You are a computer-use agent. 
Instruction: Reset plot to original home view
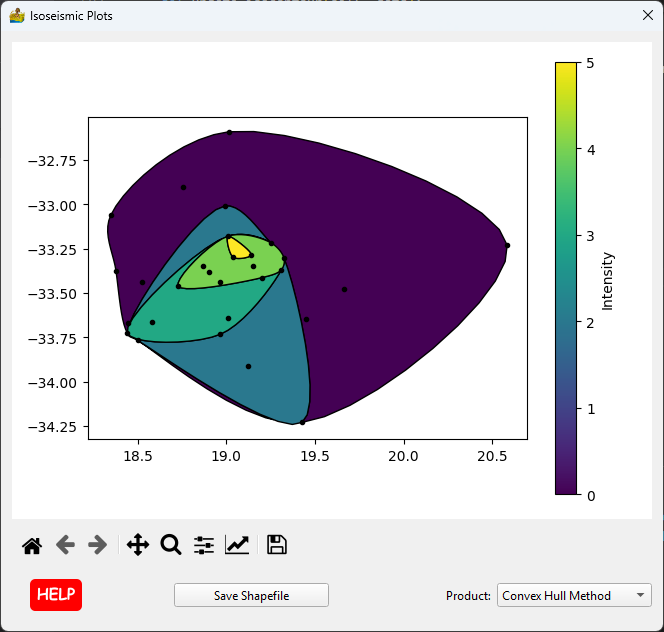[32, 545]
